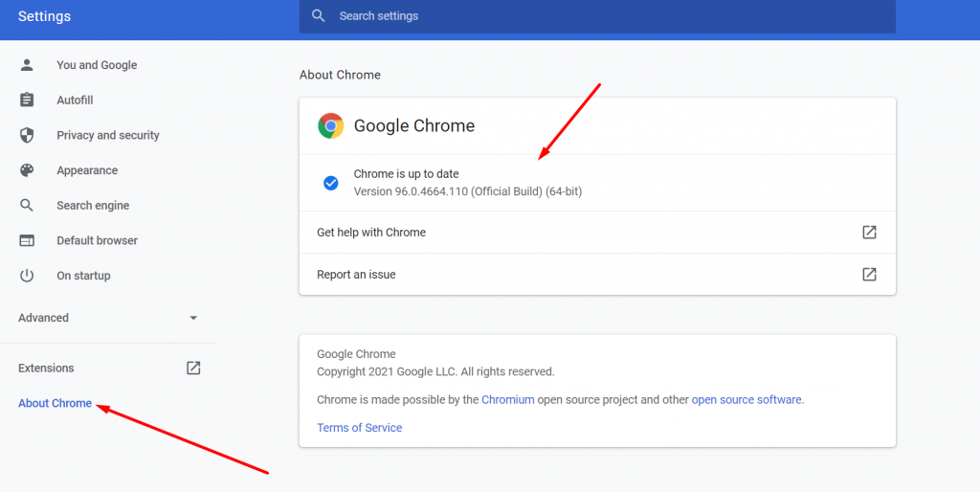The width and height of the screenshot is (980, 492).
Task: Click the Privacy and security shield icon
Action: (27, 135)
